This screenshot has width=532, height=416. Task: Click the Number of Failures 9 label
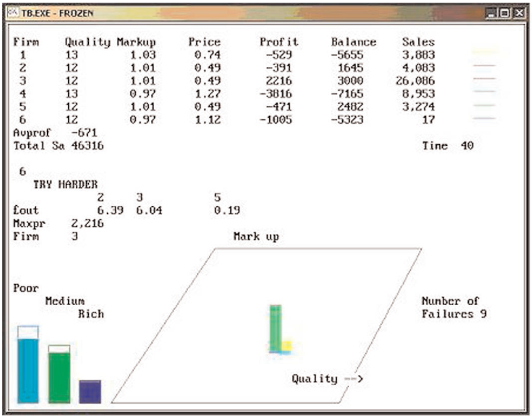(x=453, y=308)
